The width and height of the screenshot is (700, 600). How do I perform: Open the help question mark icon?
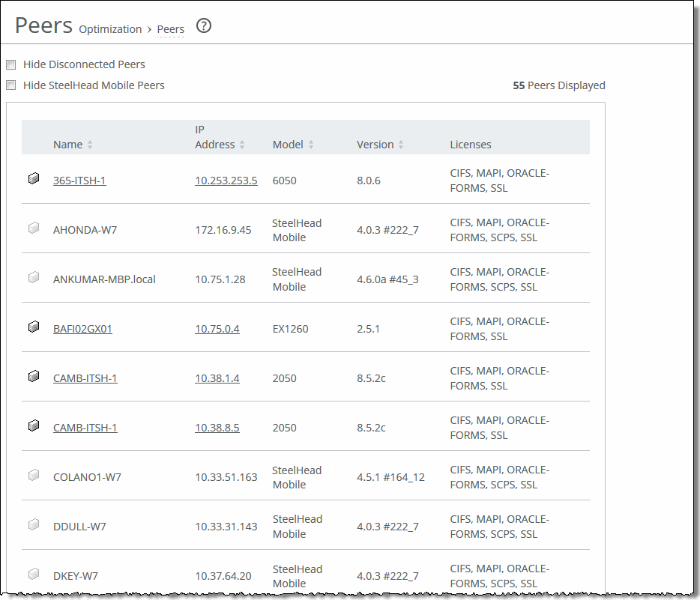[x=204, y=26]
